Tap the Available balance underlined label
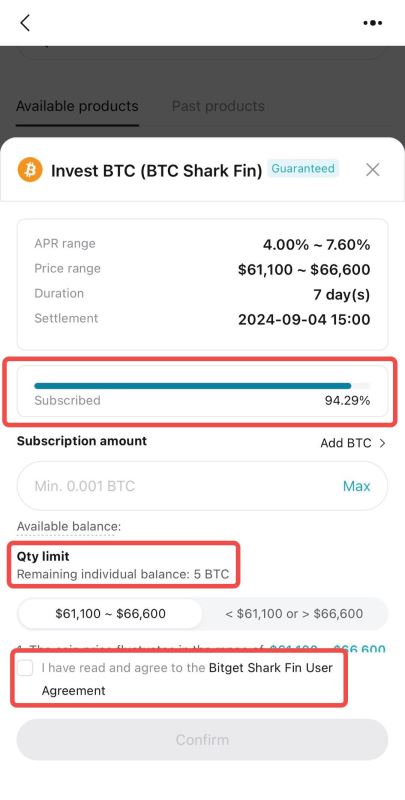This screenshot has width=405, height=800. [x=69, y=527]
